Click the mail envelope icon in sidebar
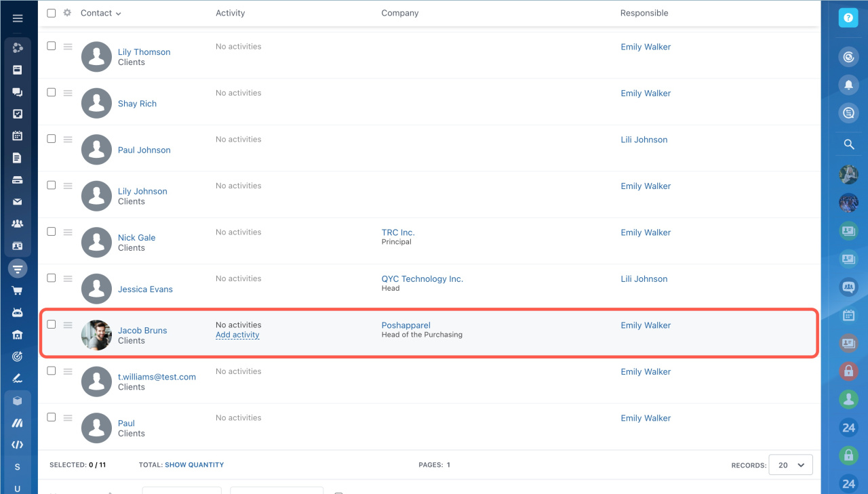The image size is (868, 494). point(18,202)
